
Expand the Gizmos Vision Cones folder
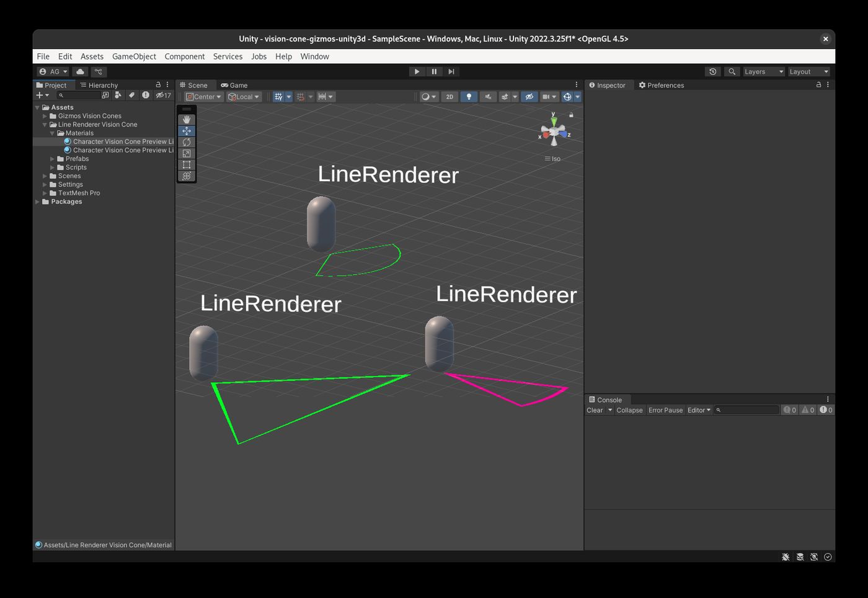click(x=45, y=116)
